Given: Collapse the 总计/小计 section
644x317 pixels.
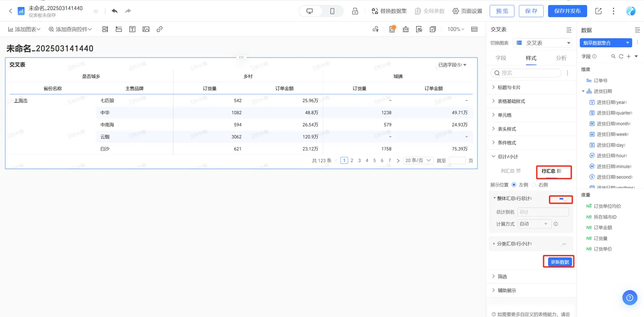Looking at the screenshot, I should pyautogui.click(x=531, y=156).
